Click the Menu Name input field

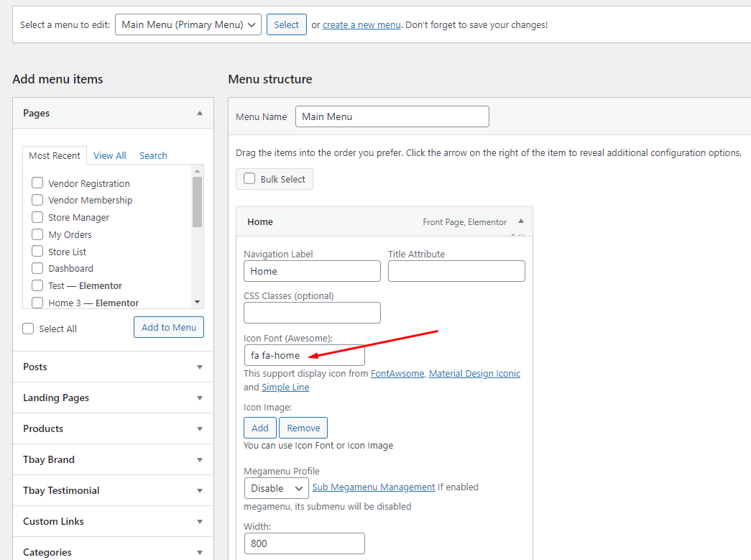tap(392, 116)
